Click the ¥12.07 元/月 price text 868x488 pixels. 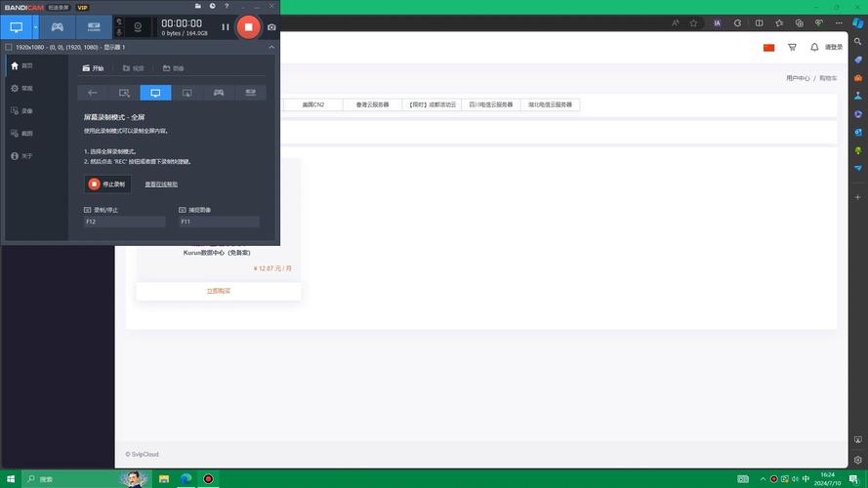click(x=272, y=268)
